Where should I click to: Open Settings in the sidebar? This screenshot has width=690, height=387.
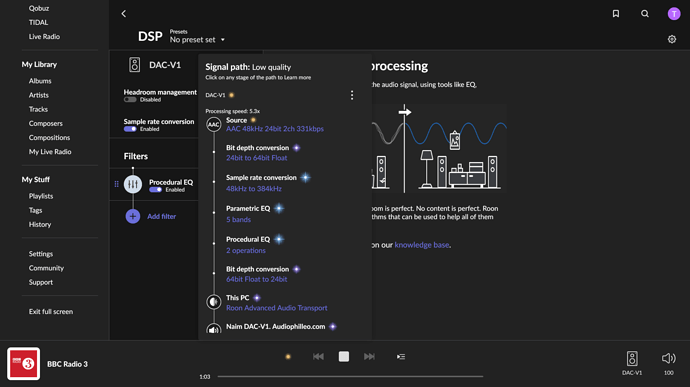[x=41, y=254]
